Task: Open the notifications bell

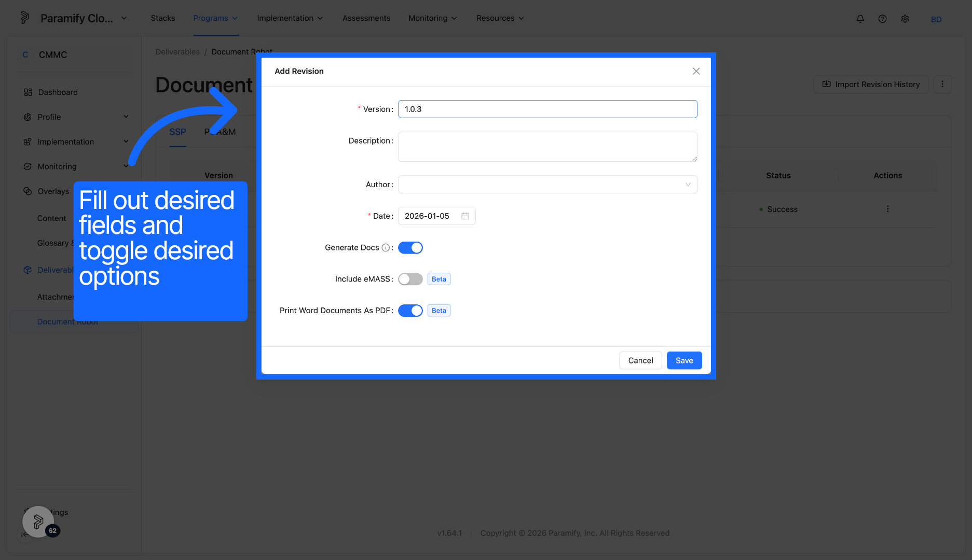Action: [860, 19]
